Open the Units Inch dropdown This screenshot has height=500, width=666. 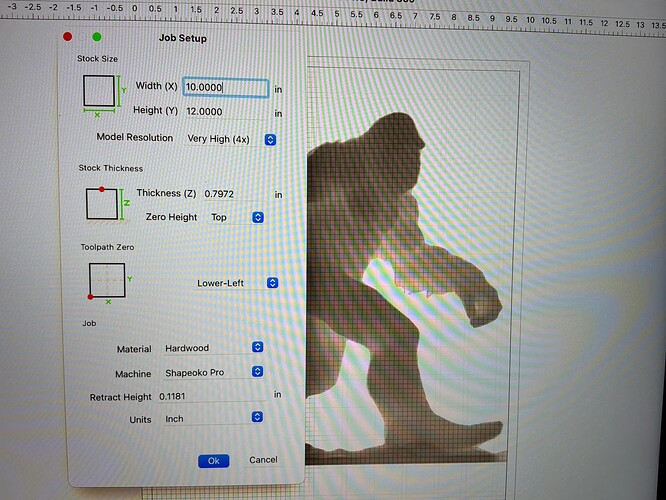[213, 418]
